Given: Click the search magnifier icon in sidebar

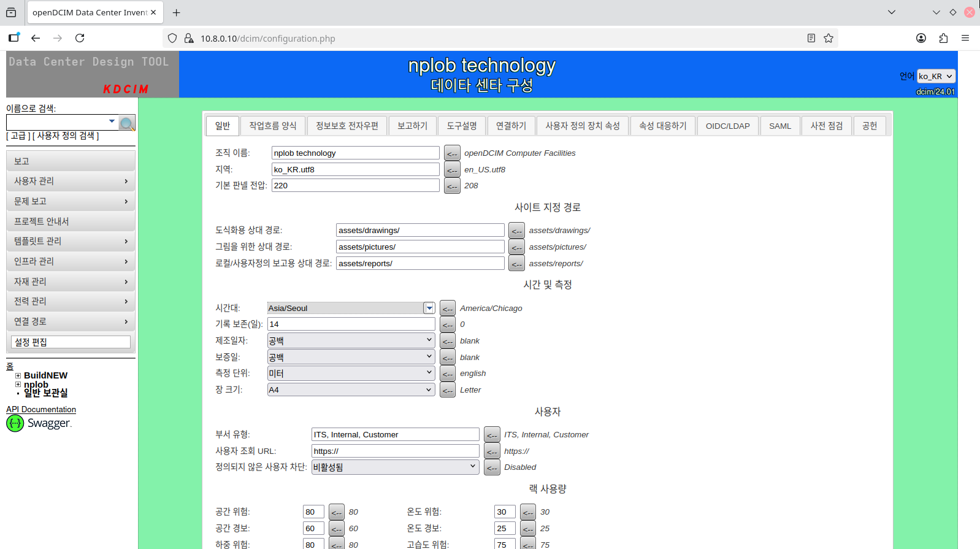Looking at the screenshot, I should [x=127, y=123].
